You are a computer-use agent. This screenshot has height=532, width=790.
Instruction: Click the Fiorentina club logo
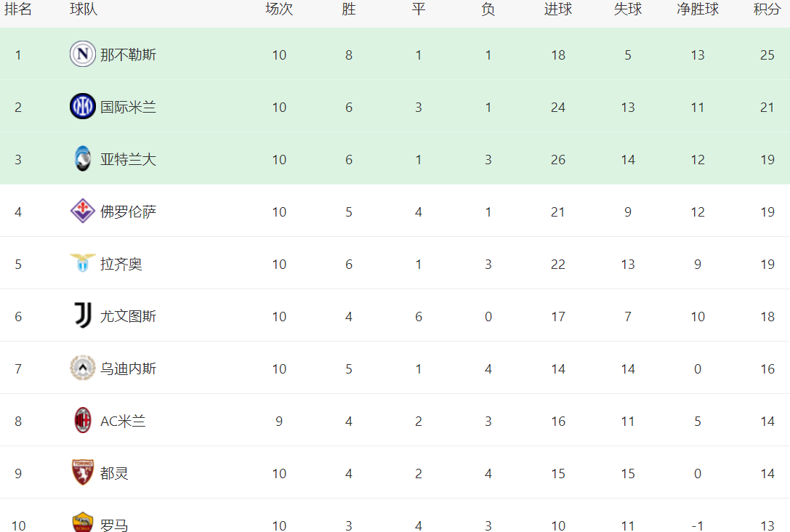tap(83, 211)
